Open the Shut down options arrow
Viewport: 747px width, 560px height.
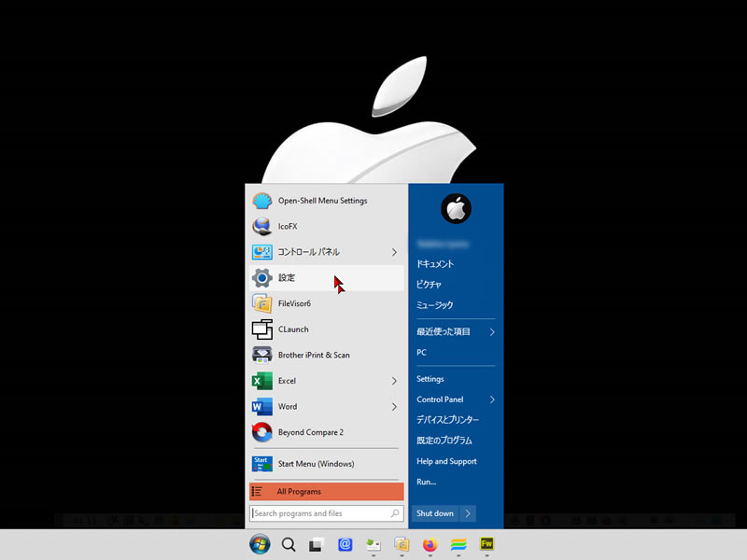coord(468,513)
